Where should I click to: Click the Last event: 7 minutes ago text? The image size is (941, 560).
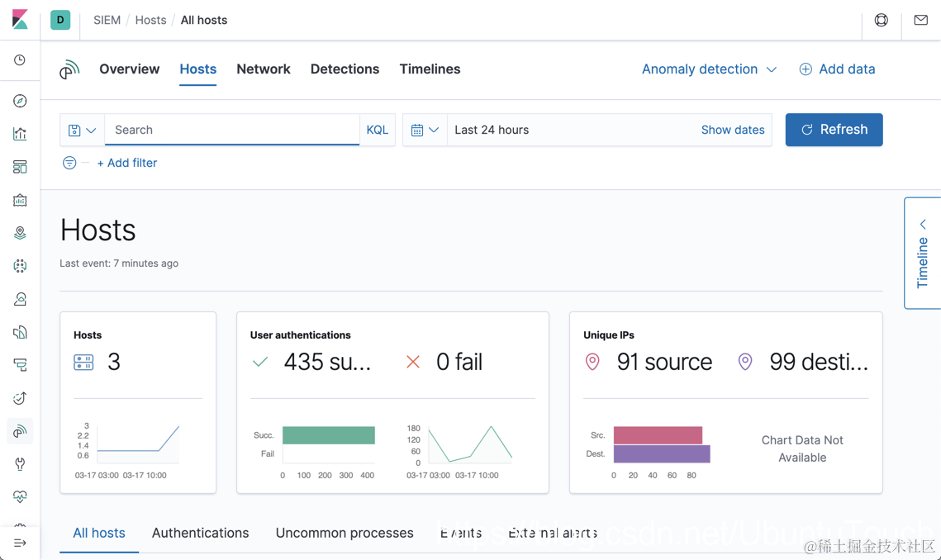click(x=119, y=263)
